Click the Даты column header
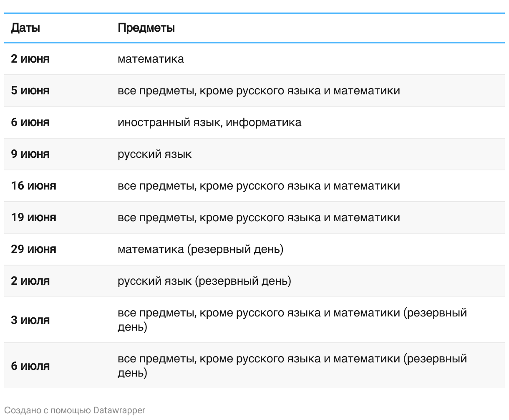The image size is (509, 420). [x=25, y=28]
